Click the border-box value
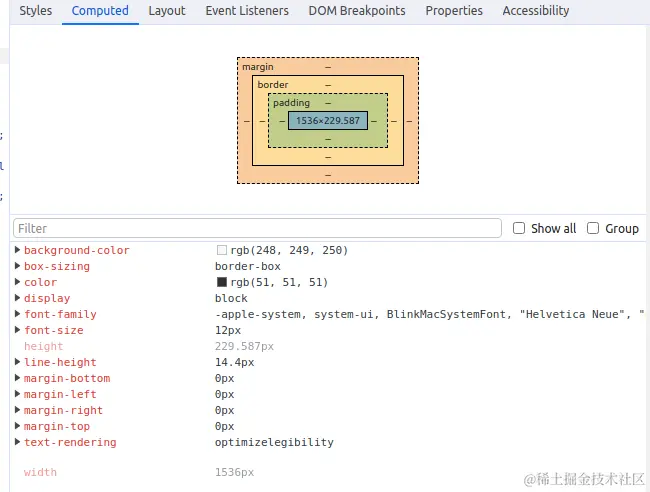Viewport: 650px width, 492px height. pos(248,266)
